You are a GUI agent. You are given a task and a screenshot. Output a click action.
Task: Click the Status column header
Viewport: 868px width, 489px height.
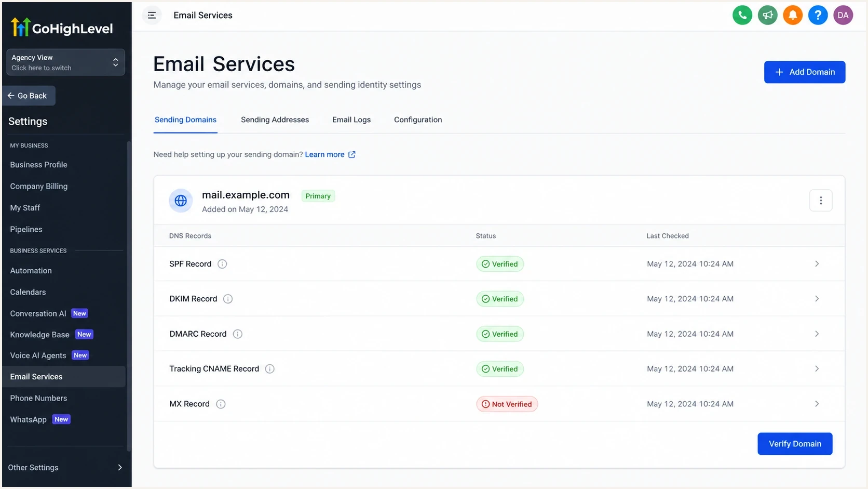tap(486, 236)
